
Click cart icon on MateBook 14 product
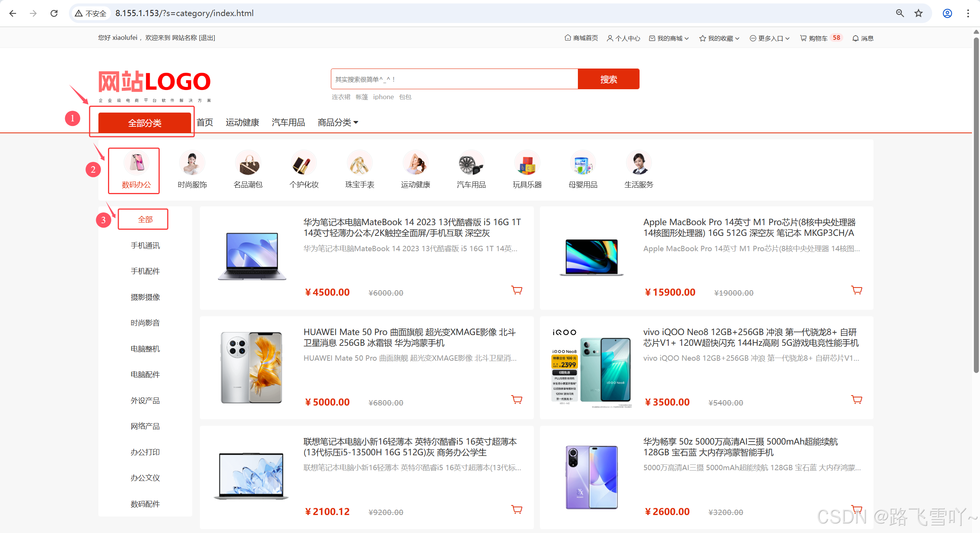(517, 290)
